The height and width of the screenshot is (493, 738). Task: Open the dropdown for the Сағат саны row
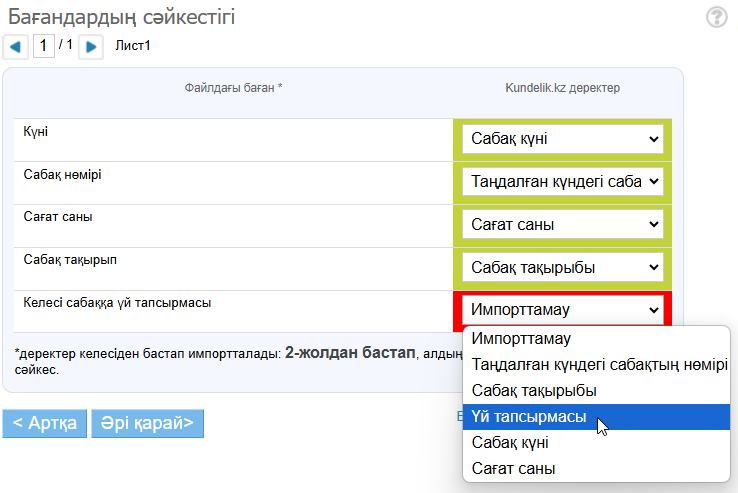pos(562,225)
